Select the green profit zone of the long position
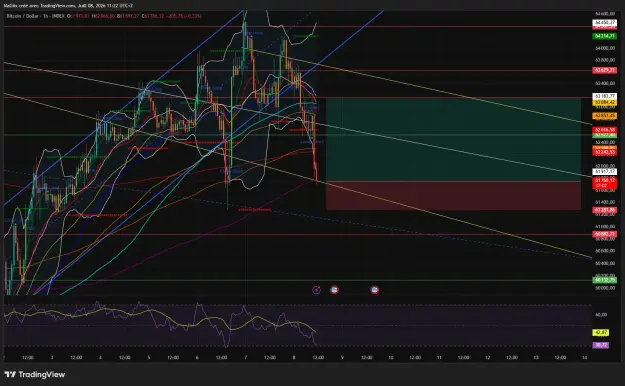 [453, 140]
